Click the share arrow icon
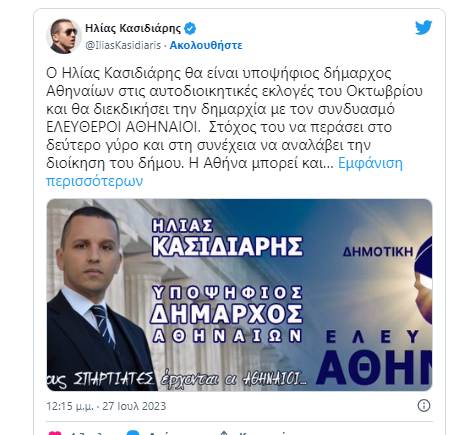Screen dimensions: 462x435 coord(224,433)
